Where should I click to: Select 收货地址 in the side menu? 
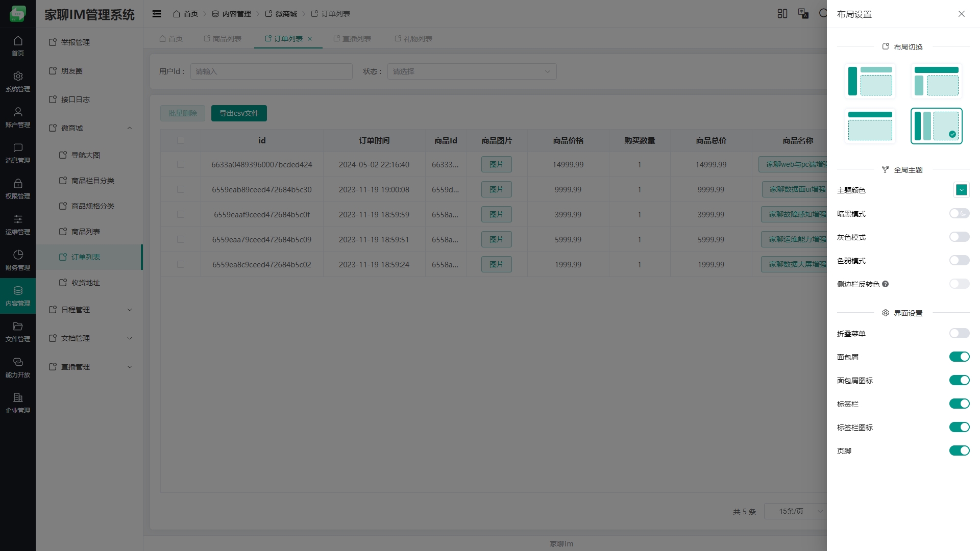coord(86,283)
